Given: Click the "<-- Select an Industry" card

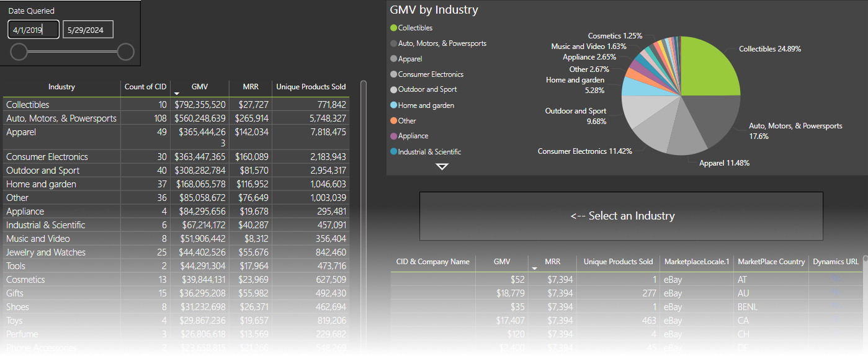Looking at the screenshot, I should [622, 216].
